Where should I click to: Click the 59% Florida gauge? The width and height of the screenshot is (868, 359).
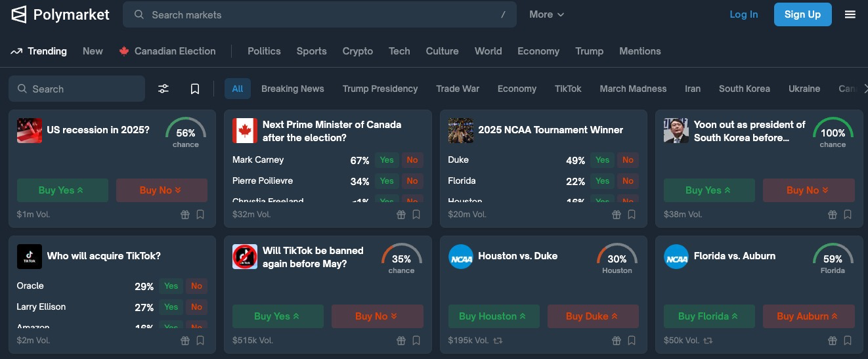833,259
